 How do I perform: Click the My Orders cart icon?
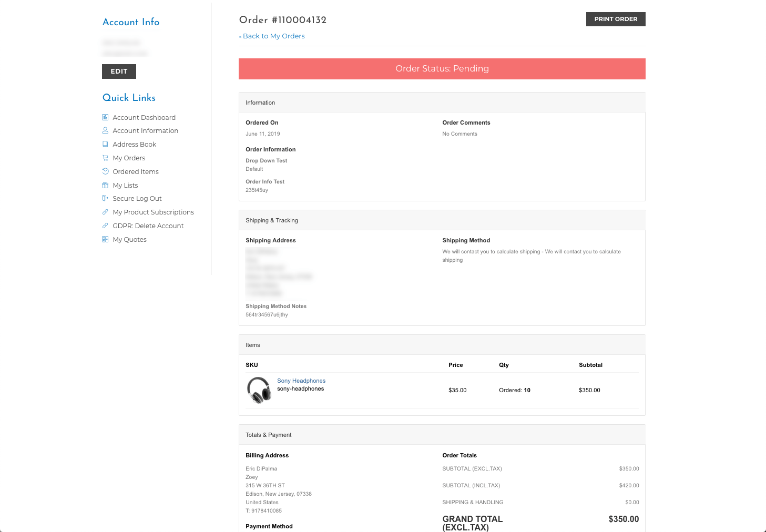point(105,158)
